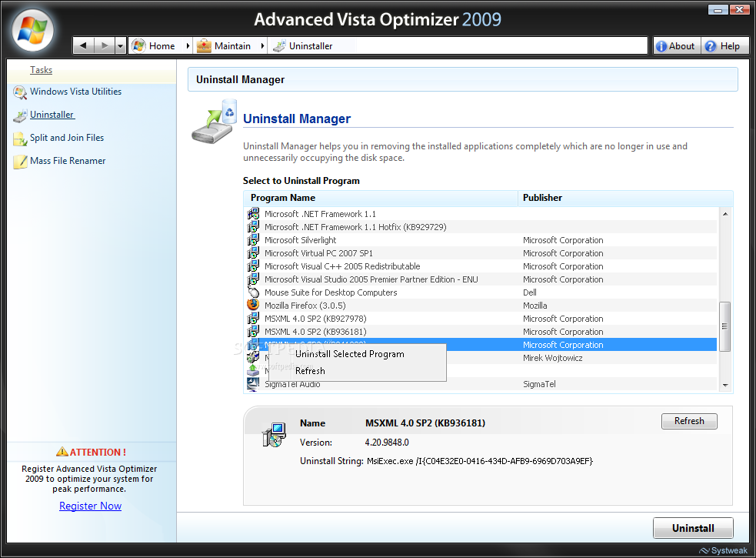This screenshot has height=558, width=756.
Task: Click the Mozilla Firefox icon in the list
Action: [253, 305]
